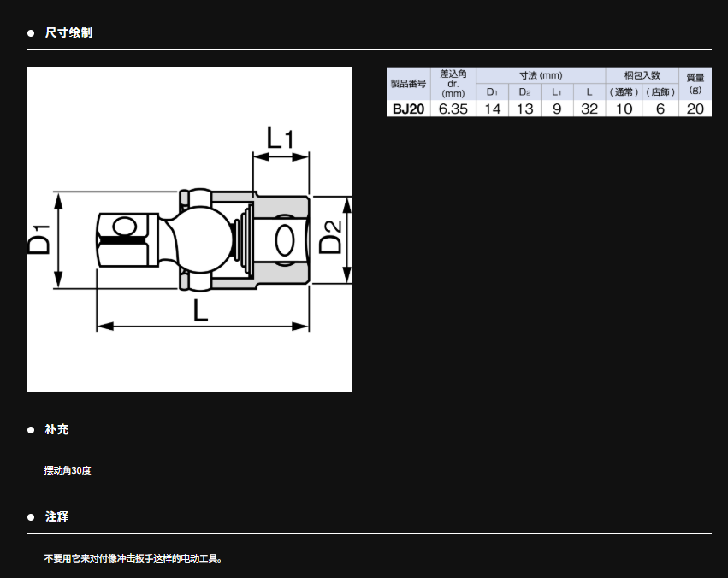
Task: Select the 注释 section heading
Action: (56, 518)
